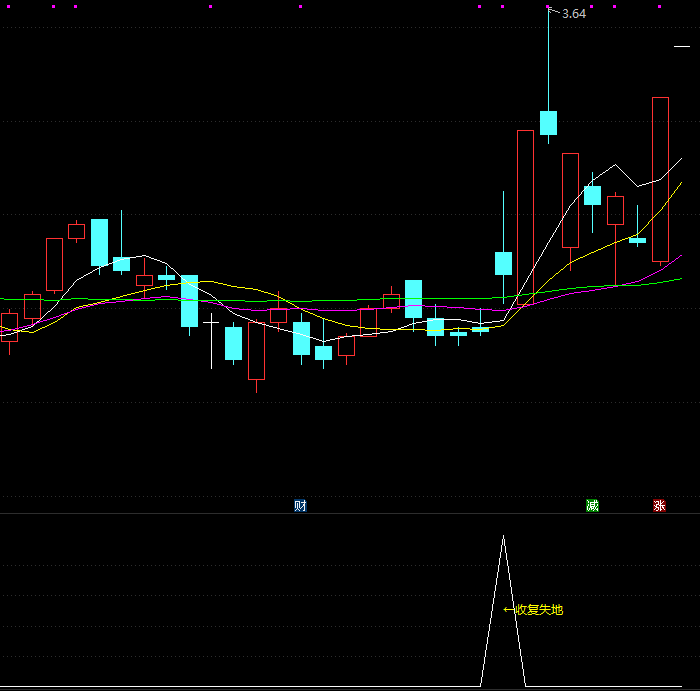
Task: Select the rightmost tall red candlestick
Action: point(660,179)
